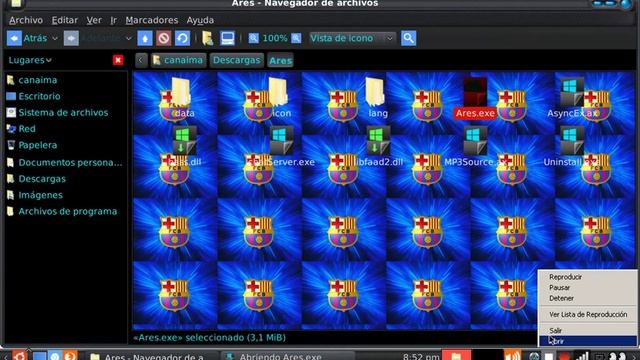This screenshot has height=360, width=640.
Task: Open the Atrás history dropdown arrow
Action: (x=55, y=38)
